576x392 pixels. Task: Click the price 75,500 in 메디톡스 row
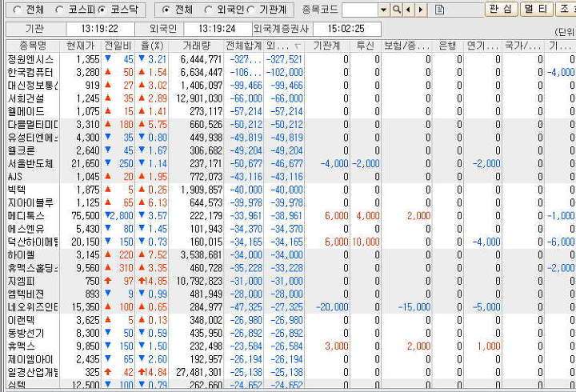coord(86,216)
